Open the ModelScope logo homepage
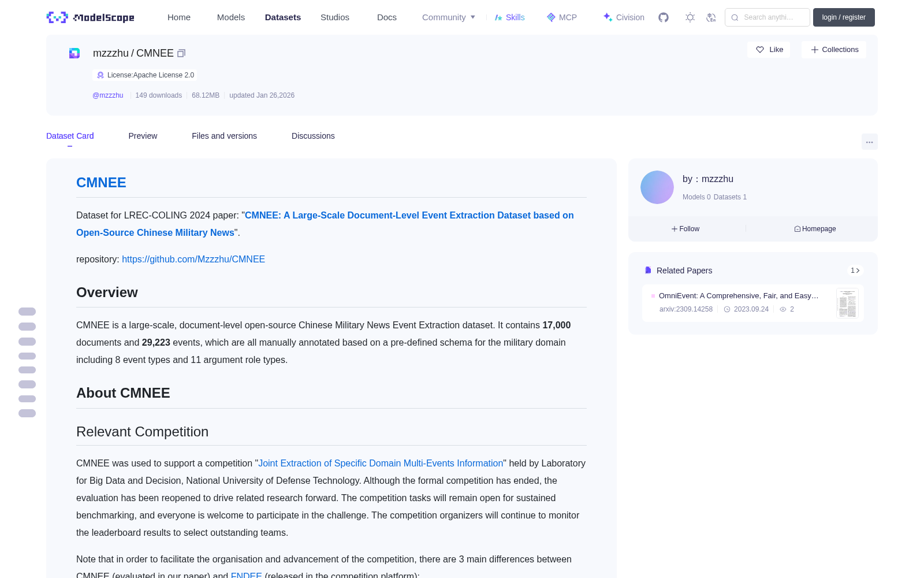The height and width of the screenshot is (578, 924). [91, 17]
